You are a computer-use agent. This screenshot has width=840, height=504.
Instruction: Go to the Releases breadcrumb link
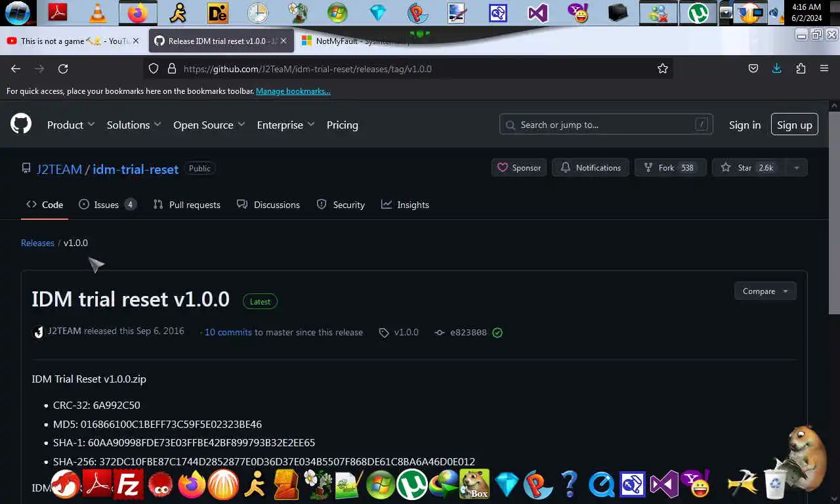(37, 243)
